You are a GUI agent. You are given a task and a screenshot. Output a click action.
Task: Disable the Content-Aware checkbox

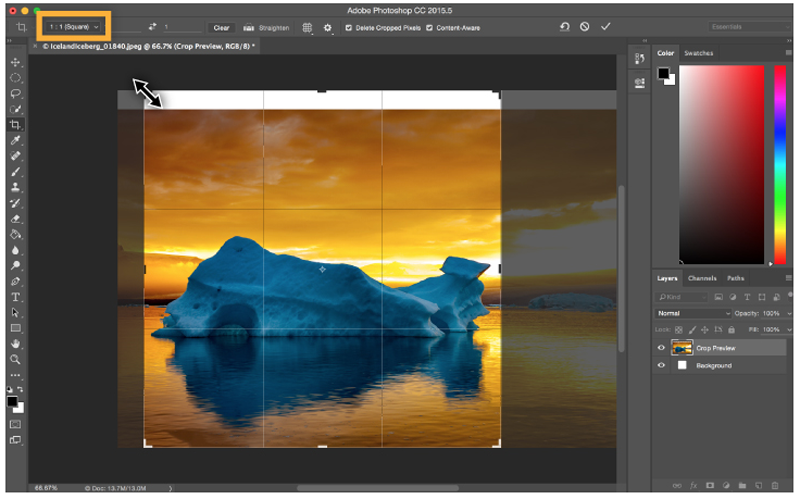coord(429,28)
